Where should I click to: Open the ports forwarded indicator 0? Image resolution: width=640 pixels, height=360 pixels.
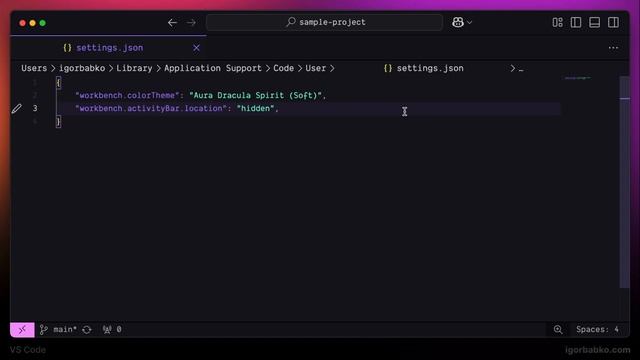point(112,329)
